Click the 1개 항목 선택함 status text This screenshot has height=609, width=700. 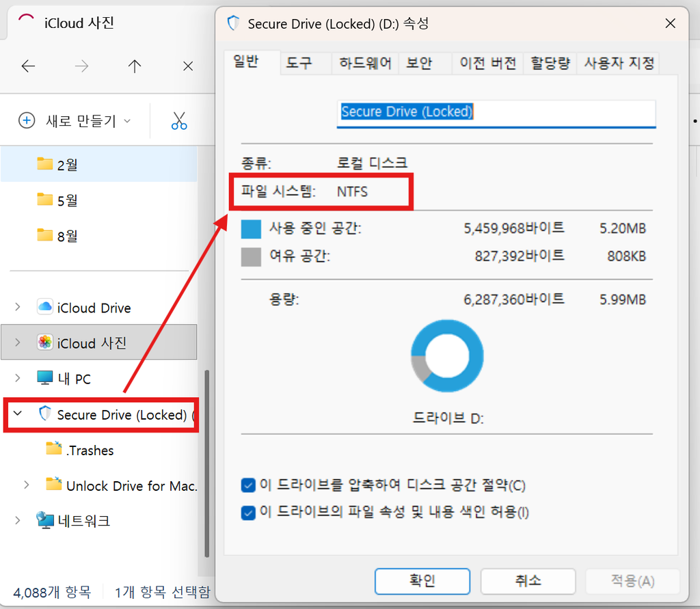(x=163, y=593)
